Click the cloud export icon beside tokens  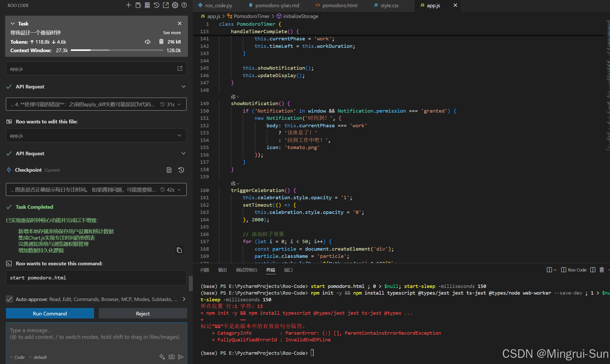point(148,42)
